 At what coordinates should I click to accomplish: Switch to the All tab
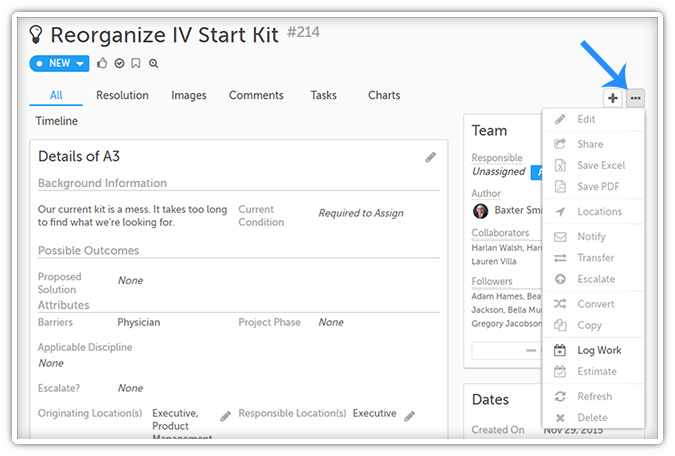click(56, 95)
